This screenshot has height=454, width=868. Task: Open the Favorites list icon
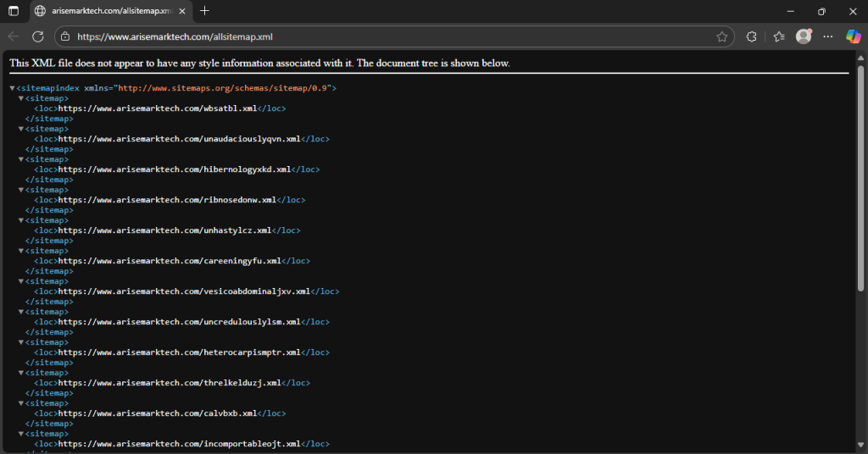tap(778, 36)
